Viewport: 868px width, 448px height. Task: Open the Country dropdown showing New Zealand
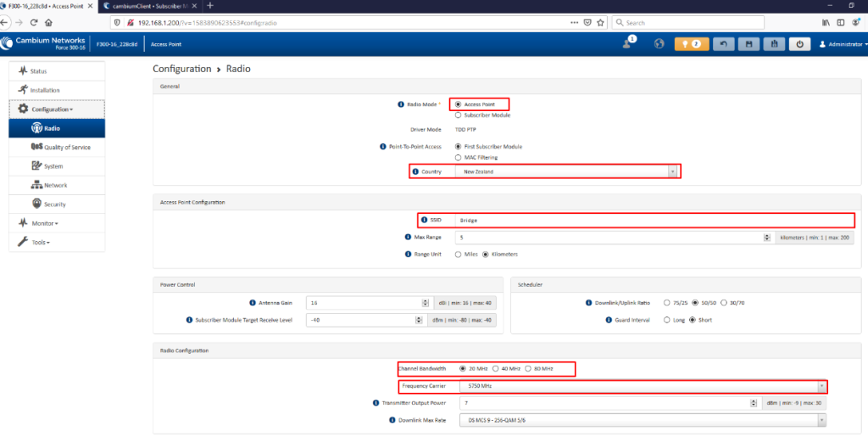566,171
